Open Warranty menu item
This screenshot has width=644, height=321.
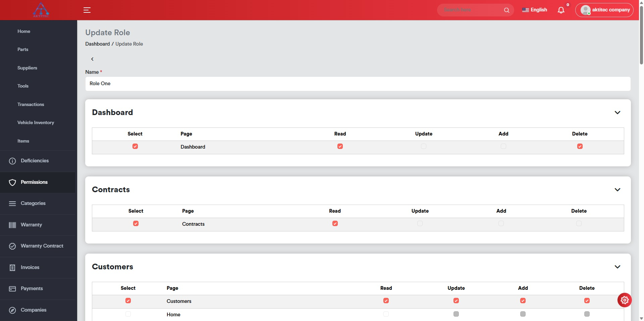32,225
